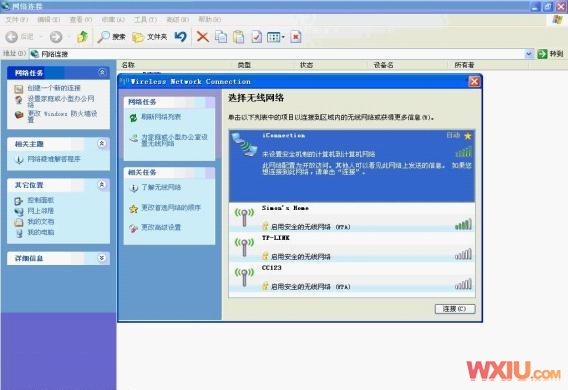This screenshot has width=568, height=390.
Task: Click the Paste clipboard toolbar icon
Action: click(x=239, y=37)
